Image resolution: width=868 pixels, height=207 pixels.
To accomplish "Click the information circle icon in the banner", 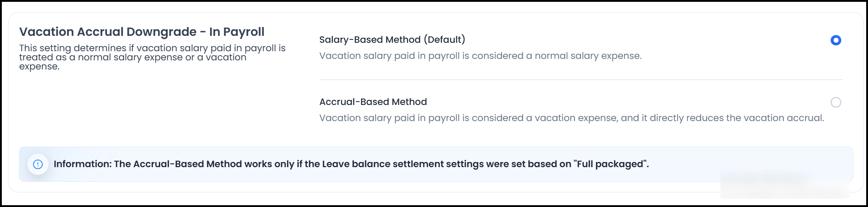I will [38, 164].
